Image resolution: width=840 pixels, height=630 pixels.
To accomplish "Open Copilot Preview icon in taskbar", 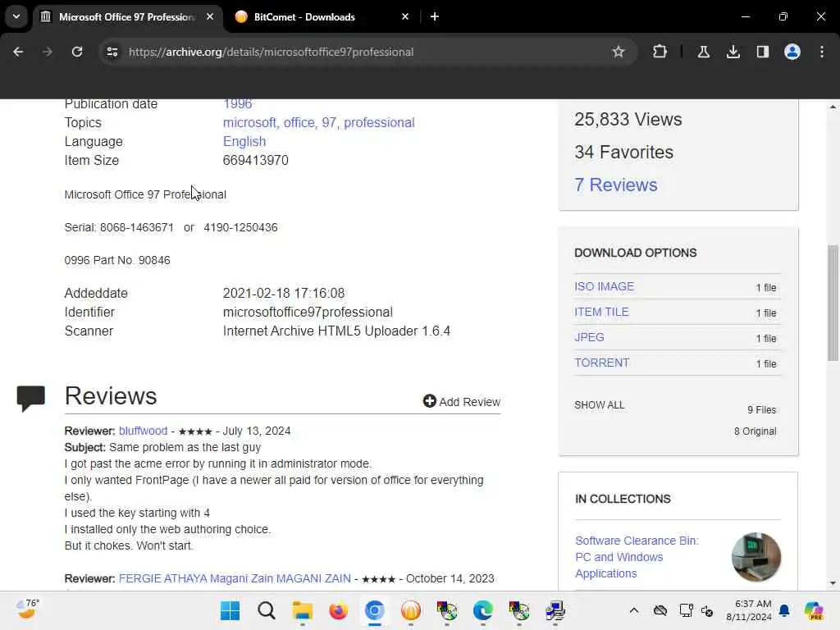I will 814,610.
